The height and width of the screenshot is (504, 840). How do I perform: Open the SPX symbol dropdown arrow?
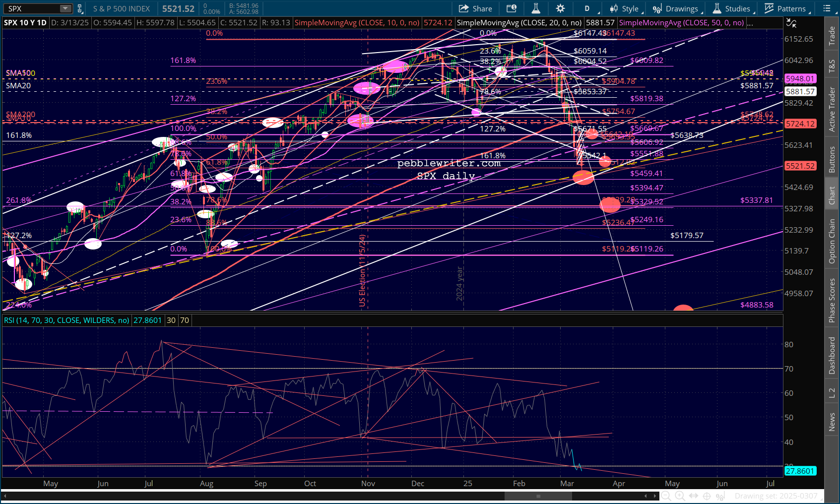(65, 8)
